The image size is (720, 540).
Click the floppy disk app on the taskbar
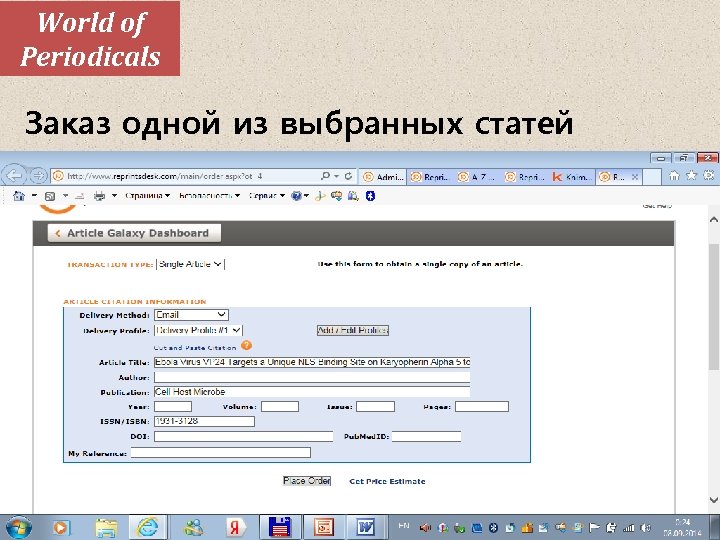click(280, 528)
